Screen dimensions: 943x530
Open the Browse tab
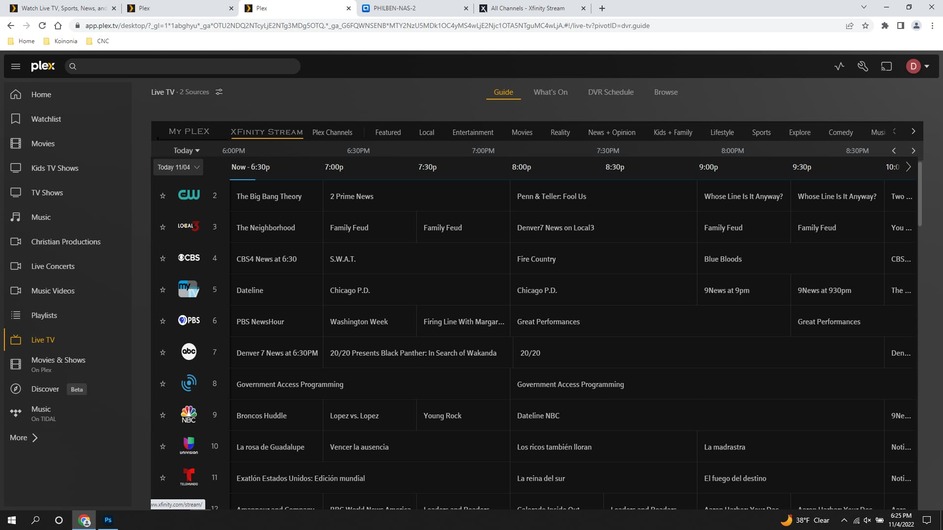(666, 92)
